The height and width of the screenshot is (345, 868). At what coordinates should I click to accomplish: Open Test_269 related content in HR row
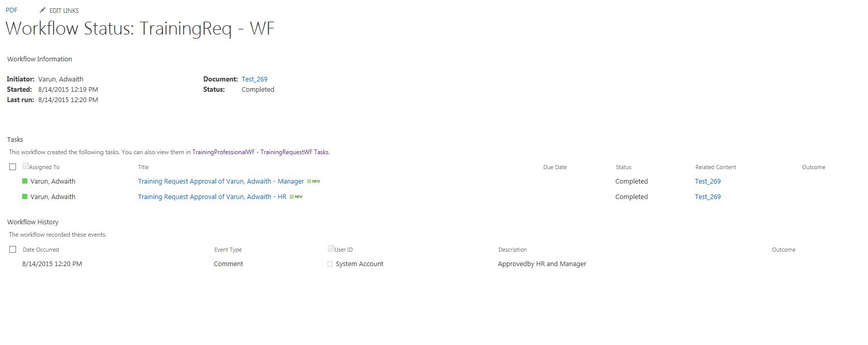(708, 197)
